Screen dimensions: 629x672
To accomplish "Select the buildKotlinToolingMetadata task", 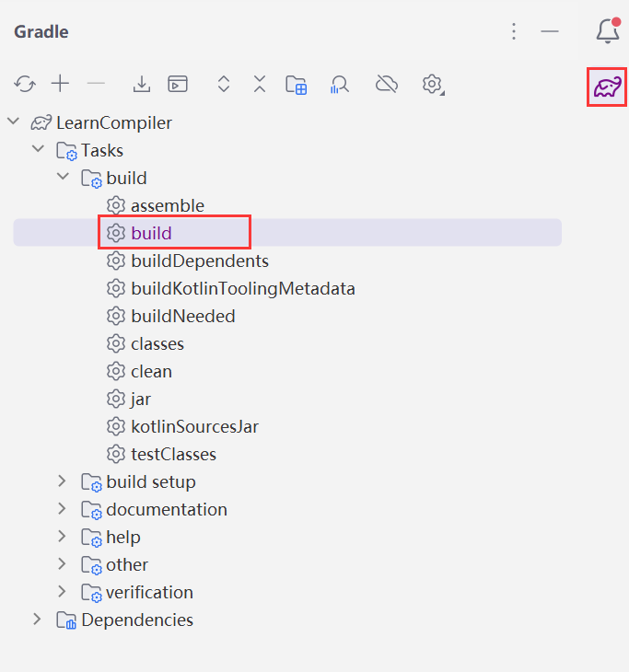I will 242,288.
